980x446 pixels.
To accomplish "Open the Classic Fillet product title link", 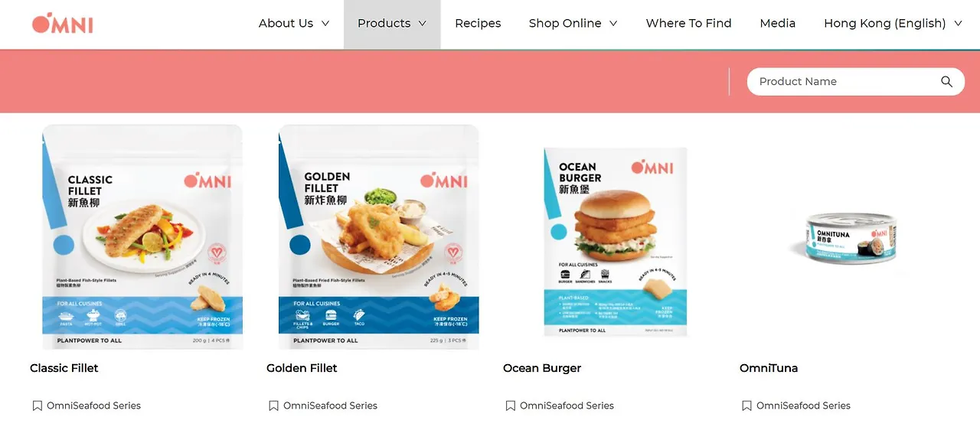I will tap(64, 368).
